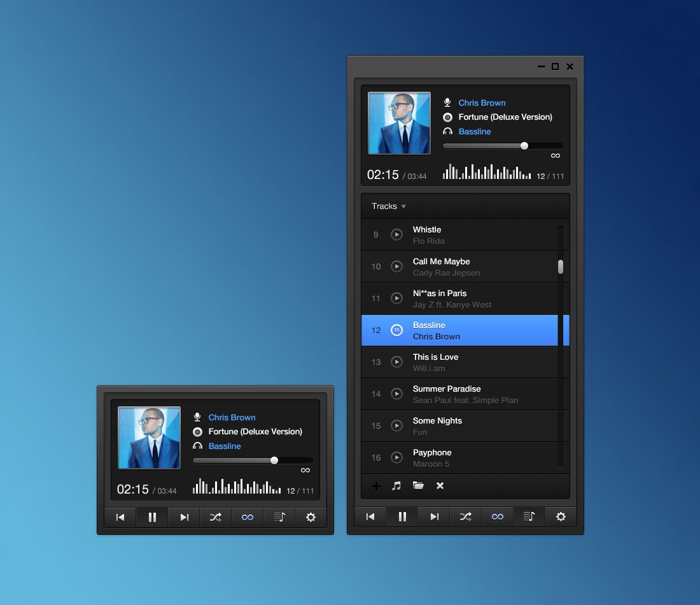Select the Some Nights track title
The image size is (700, 605).
point(437,420)
